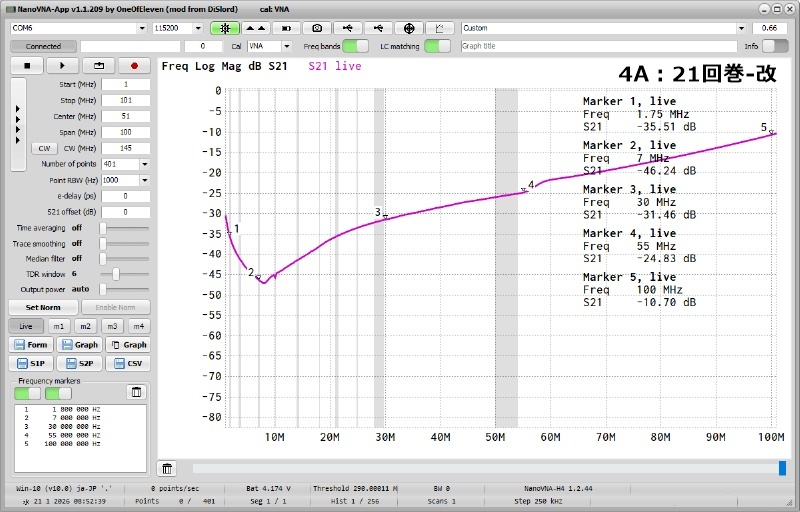
Task: Open the Point RBW dropdown
Action: tap(144, 180)
